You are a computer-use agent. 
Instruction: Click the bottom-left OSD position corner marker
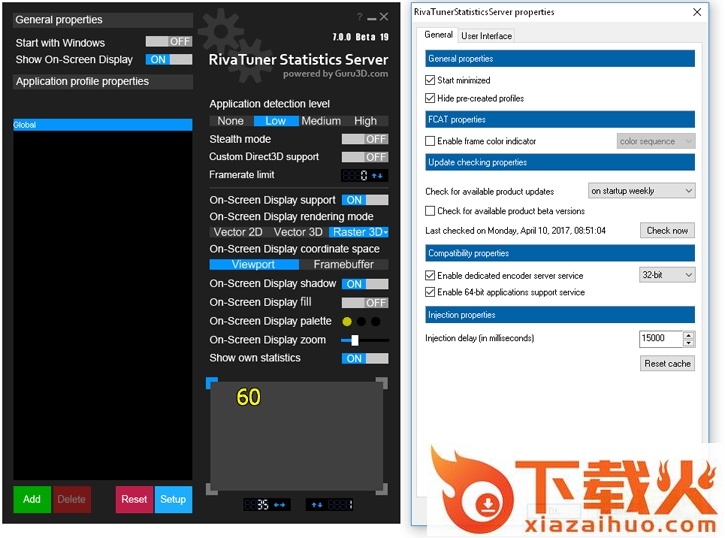click(x=212, y=489)
